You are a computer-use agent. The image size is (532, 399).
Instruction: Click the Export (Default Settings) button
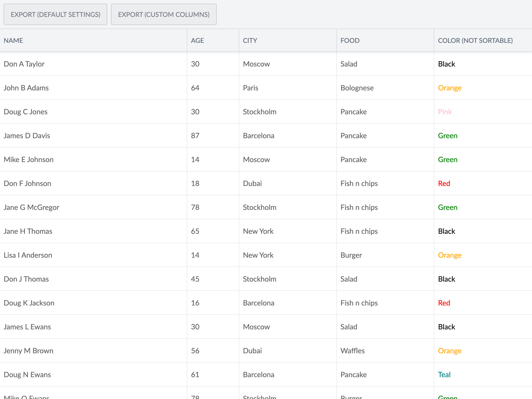point(55,14)
